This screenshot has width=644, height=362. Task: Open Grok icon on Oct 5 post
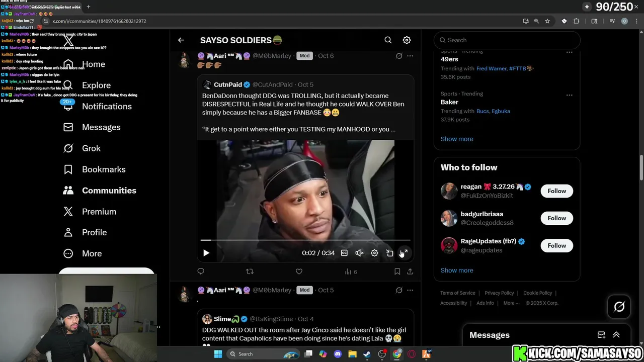click(x=399, y=290)
